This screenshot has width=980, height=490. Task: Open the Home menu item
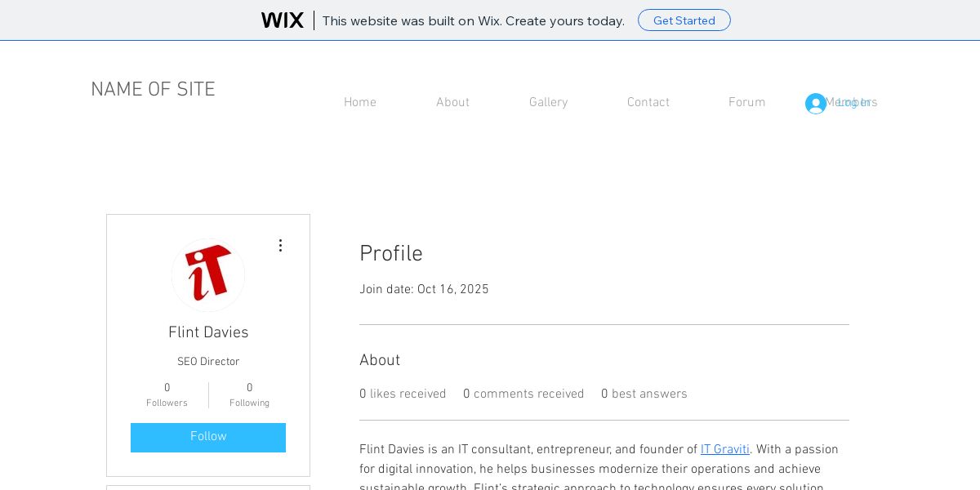click(359, 103)
